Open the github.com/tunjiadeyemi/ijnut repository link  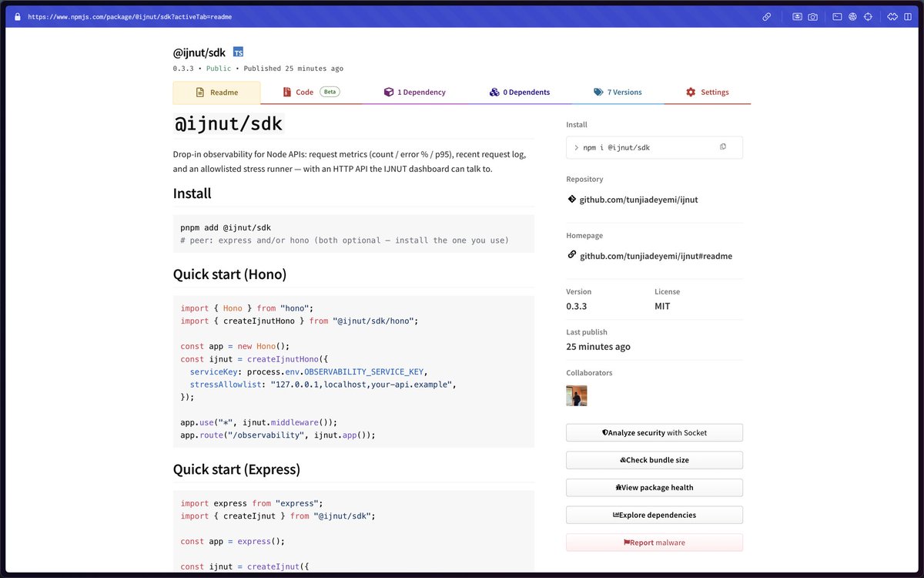(638, 200)
